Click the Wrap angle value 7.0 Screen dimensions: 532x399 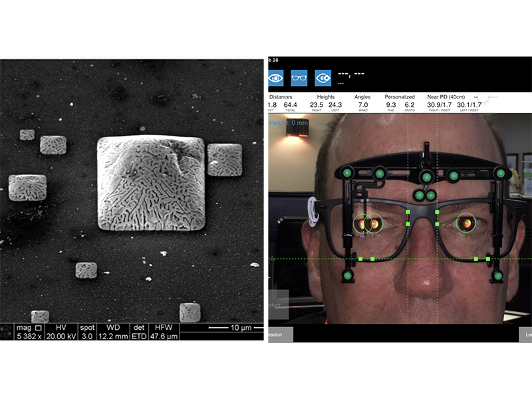pos(362,105)
